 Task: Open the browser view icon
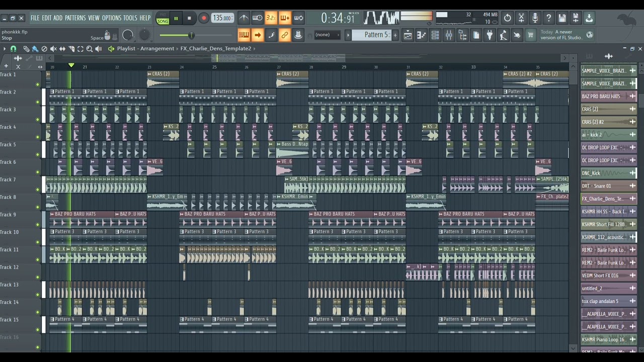pos(462,35)
